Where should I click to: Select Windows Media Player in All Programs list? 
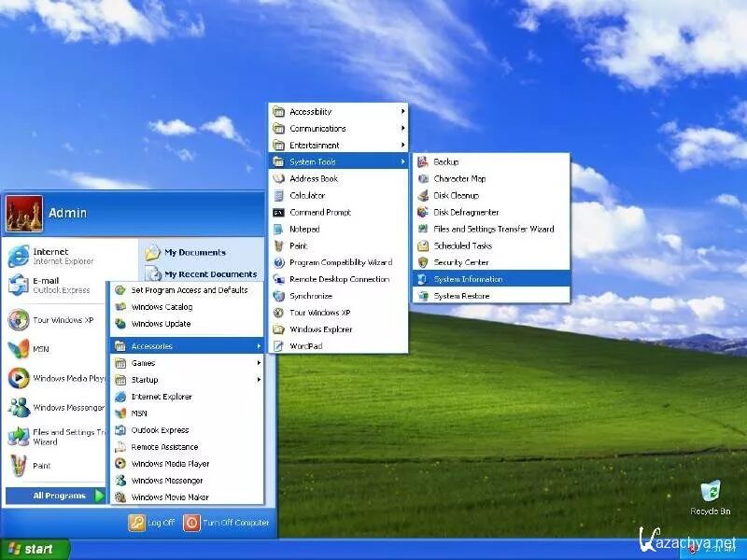tap(187, 464)
